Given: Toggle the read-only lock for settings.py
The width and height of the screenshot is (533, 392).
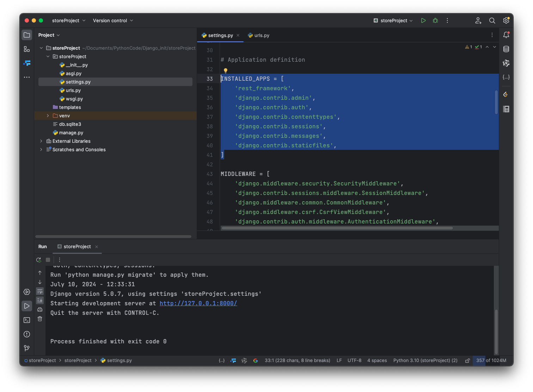Looking at the screenshot, I should point(467,361).
